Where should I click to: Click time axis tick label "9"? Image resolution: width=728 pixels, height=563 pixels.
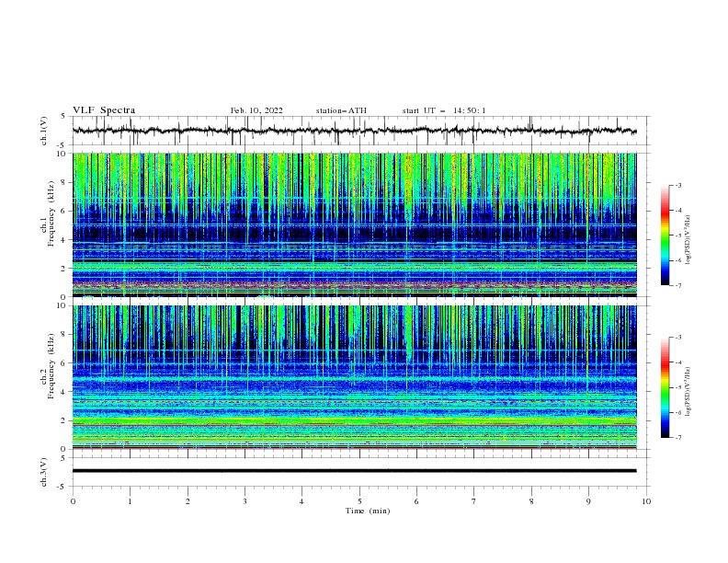[x=588, y=501]
